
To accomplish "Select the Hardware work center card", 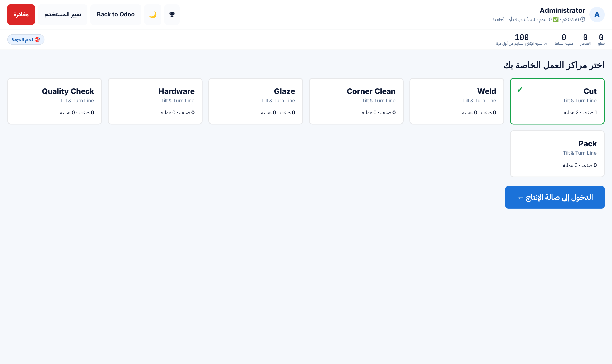I will 155,101.
